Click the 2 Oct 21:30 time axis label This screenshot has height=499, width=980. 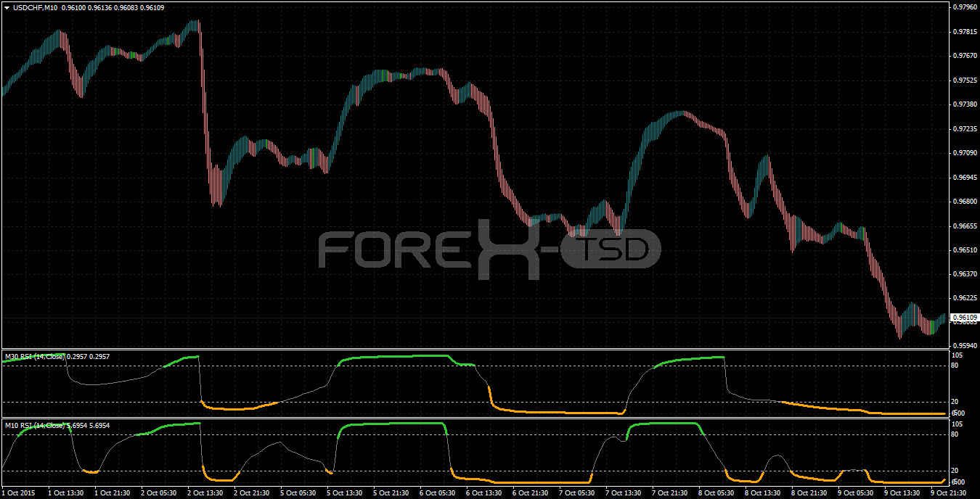(x=252, y=493)
